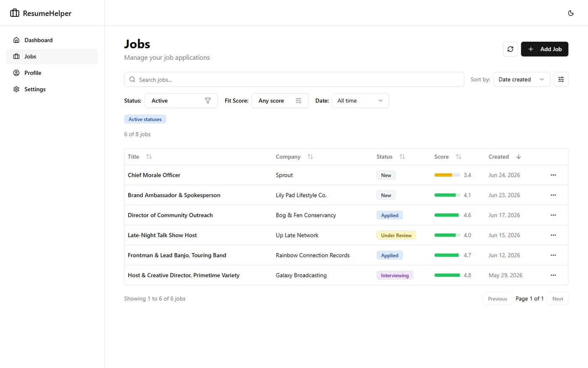Click the Dashboard home icon

[16, 40]
